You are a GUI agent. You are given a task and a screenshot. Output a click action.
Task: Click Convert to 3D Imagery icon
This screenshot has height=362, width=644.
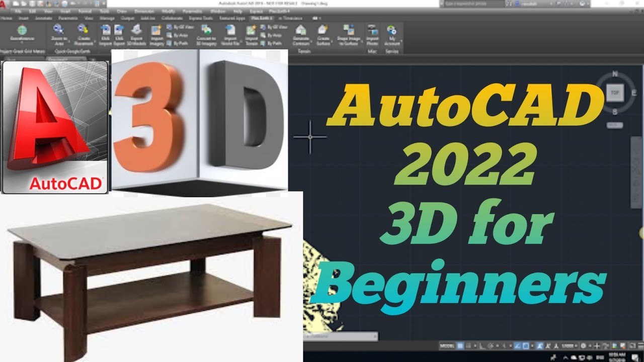(206, 29)
